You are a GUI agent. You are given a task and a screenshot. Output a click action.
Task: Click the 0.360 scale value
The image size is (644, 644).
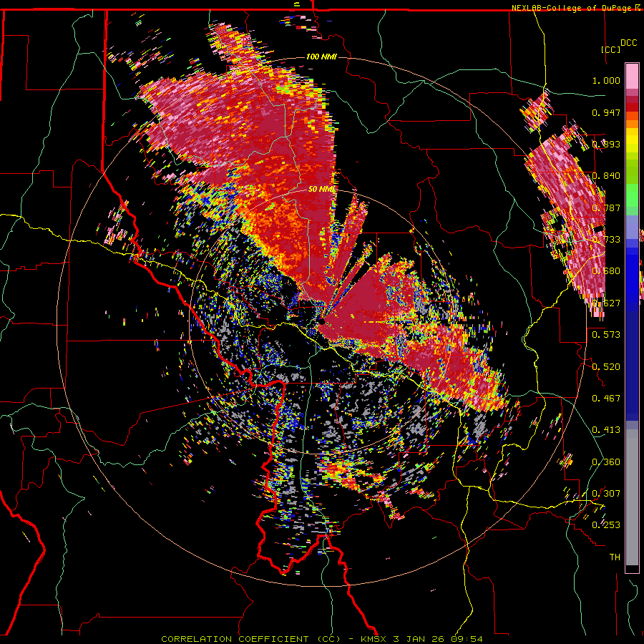coord(606,462)
